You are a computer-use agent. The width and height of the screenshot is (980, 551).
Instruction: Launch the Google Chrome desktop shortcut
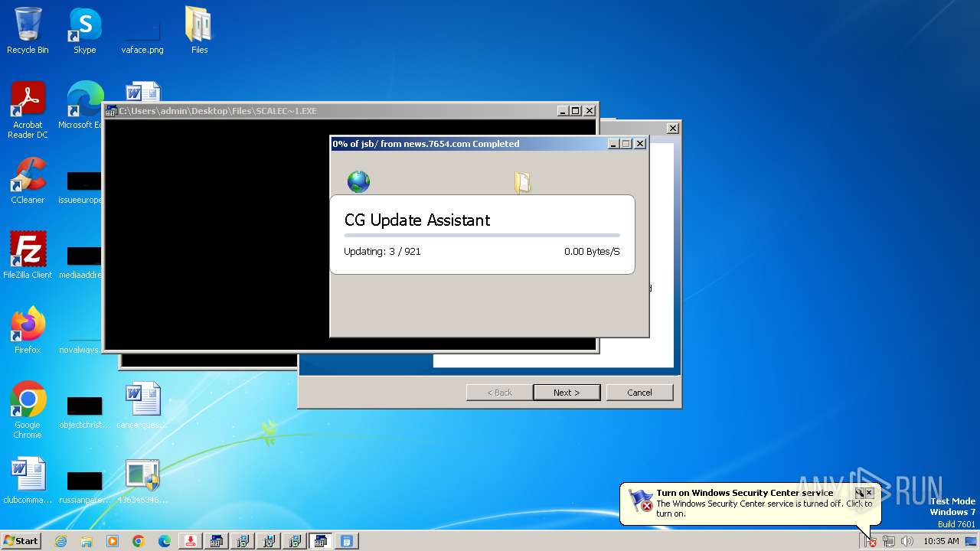[x=28, y=410]
